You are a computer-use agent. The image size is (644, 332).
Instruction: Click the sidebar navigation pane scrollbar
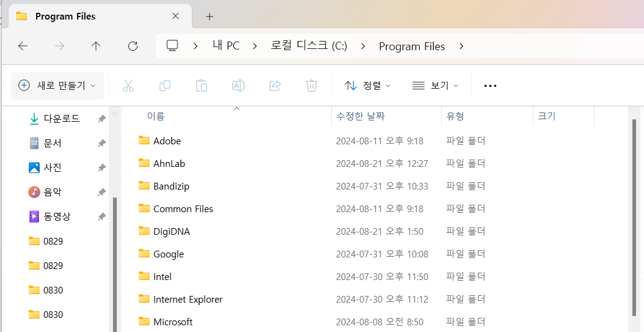[115, 264]
